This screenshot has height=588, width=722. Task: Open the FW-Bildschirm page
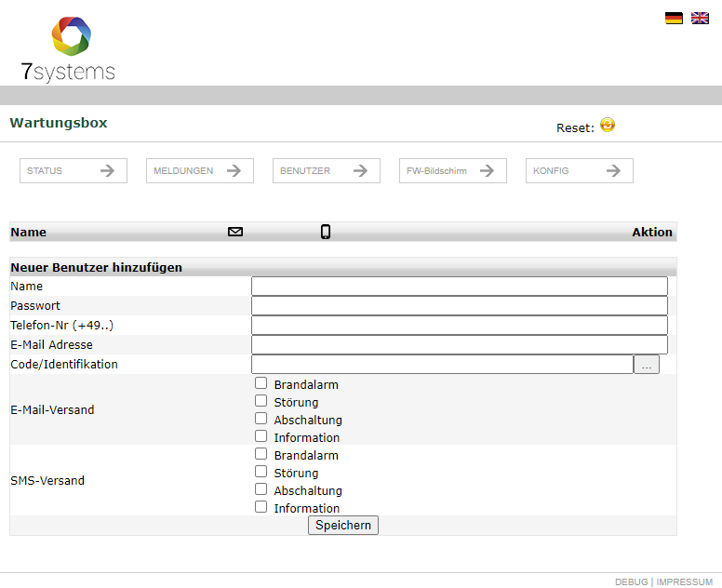click(x=453, y=171)
